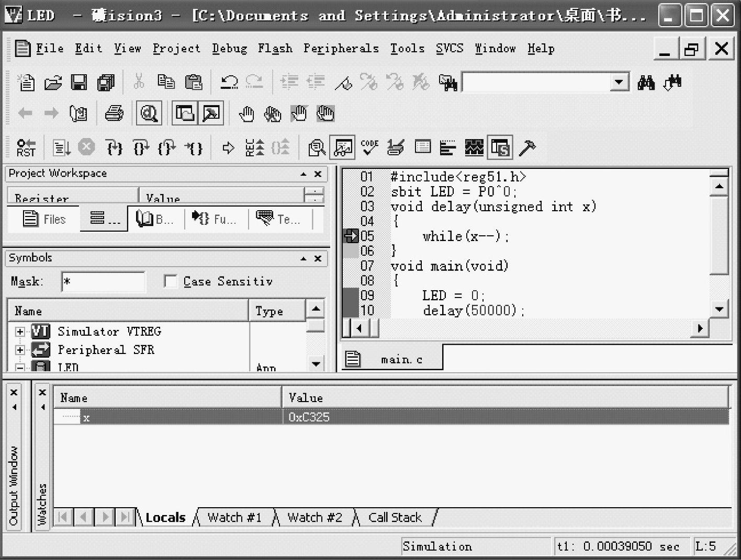Run to the cursor line icon
Viewport: 741px width, 560px height.
point(194,148)
